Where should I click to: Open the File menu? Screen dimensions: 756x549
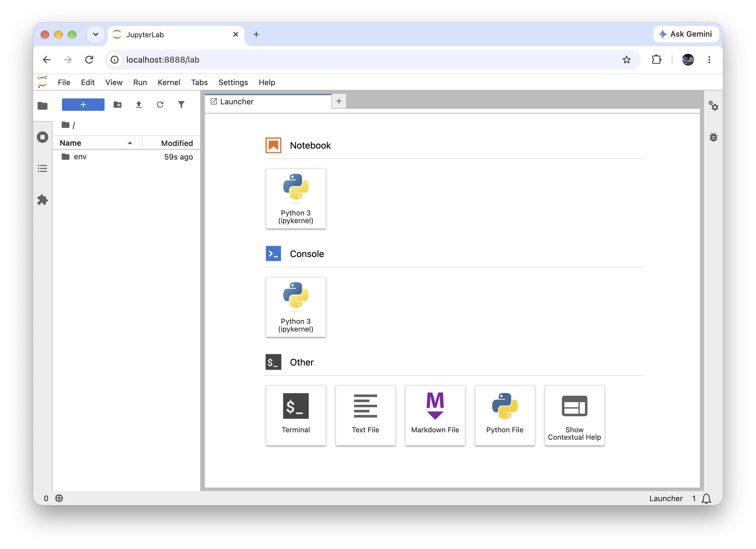coord(64,82)
